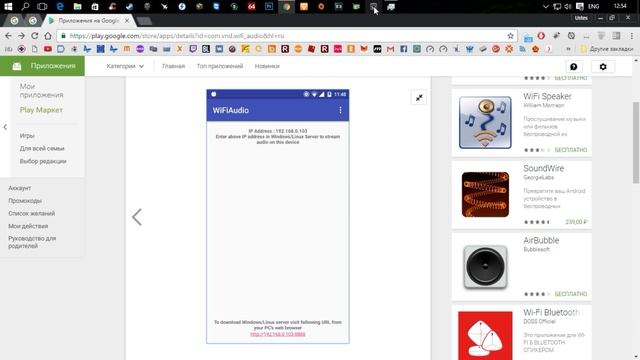The height and width of the screenshot is (360, 640).
Task: Click the WiFiAudio app screenshot image
Action: click(x=278, y=216)
